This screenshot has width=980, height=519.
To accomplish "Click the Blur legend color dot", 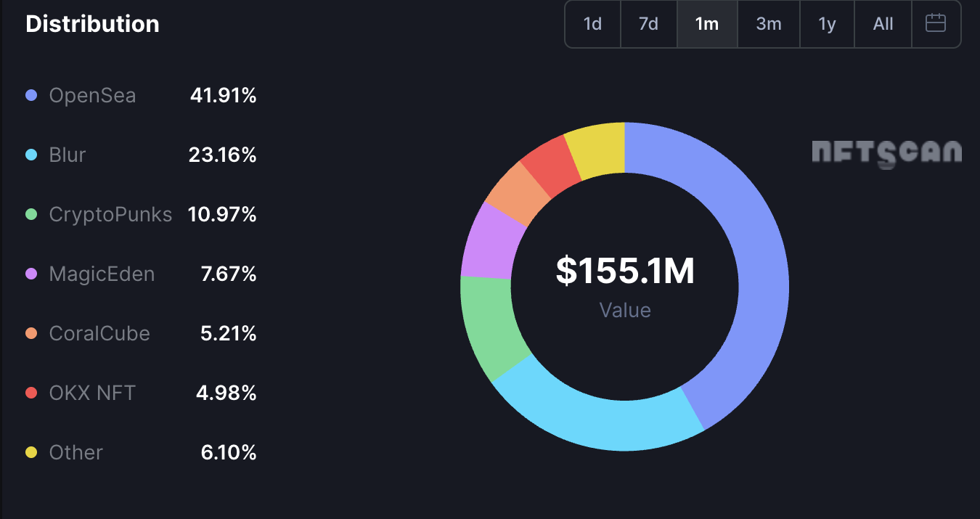I will [31, 155].
